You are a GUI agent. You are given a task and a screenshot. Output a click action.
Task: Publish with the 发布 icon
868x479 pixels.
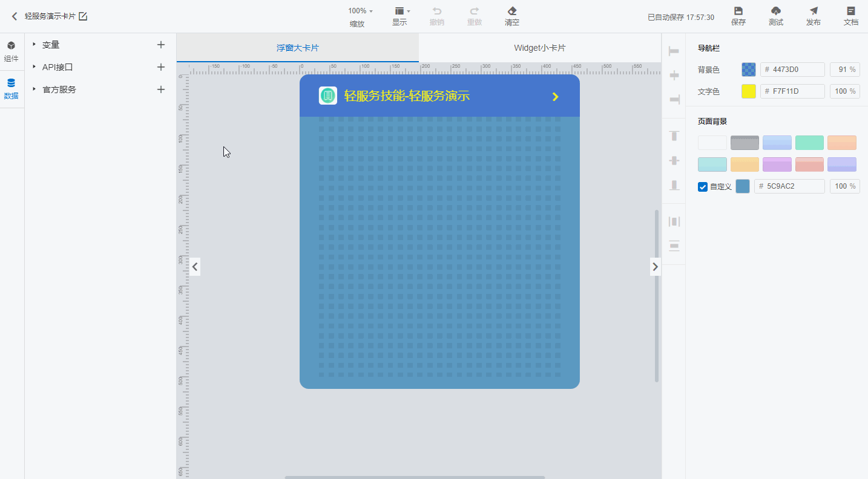coord(814,11)
